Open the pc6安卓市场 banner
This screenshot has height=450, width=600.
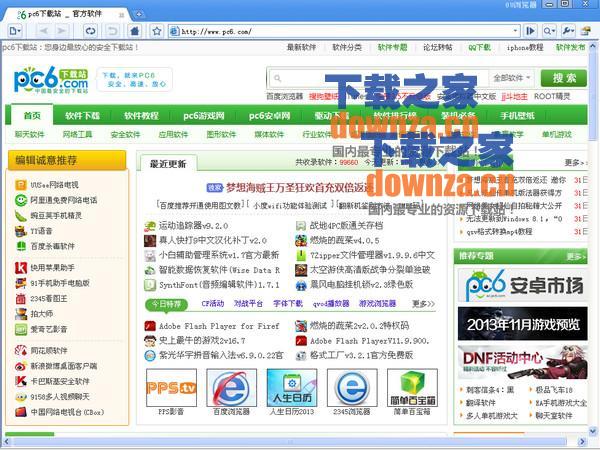[523, 285]
